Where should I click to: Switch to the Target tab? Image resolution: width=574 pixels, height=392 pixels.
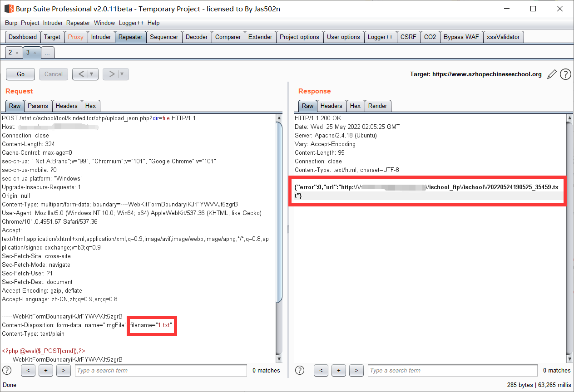pyautogui.click(x=52, y=37)
